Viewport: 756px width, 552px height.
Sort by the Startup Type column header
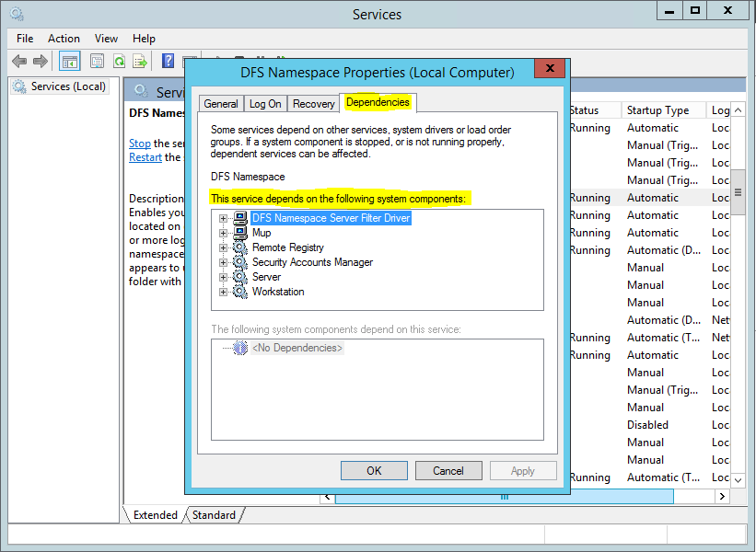pyautogui.click(x=663, y=110)
